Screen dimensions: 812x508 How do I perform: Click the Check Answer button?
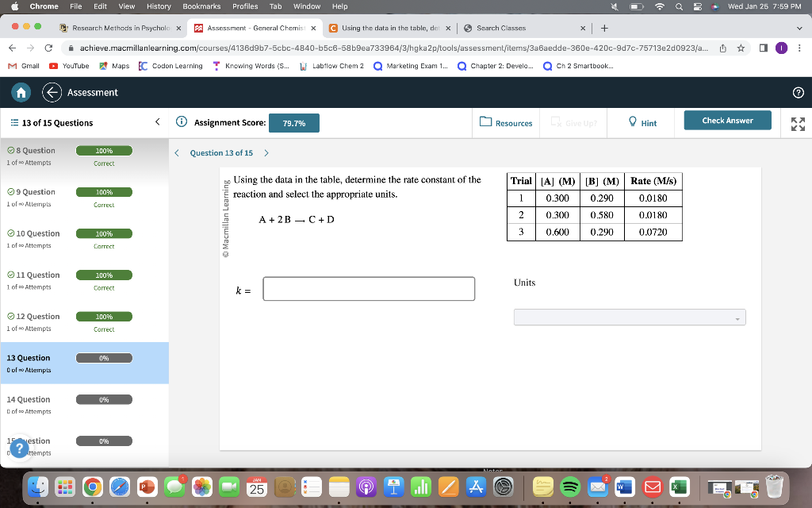(727, 121)
